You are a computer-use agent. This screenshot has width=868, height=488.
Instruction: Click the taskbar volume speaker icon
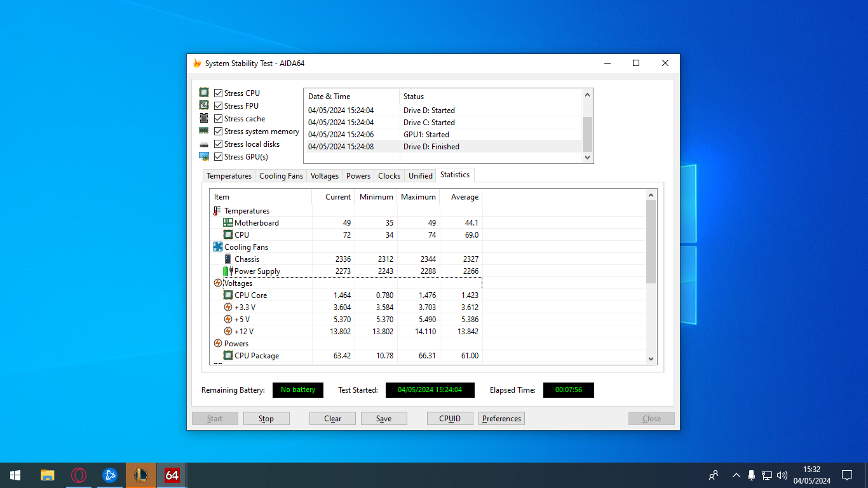click(x=782, y=475)
